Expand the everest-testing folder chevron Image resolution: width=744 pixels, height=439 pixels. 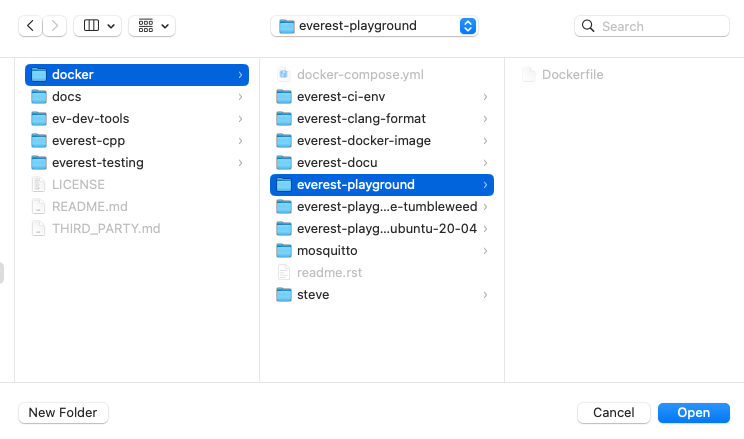coord(241,163)
